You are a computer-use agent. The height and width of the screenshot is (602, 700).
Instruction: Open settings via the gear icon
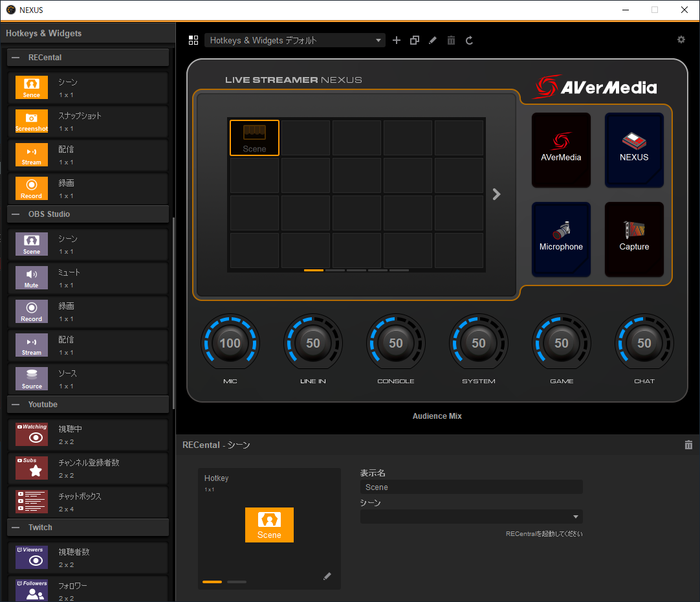(x=681, y=39)
